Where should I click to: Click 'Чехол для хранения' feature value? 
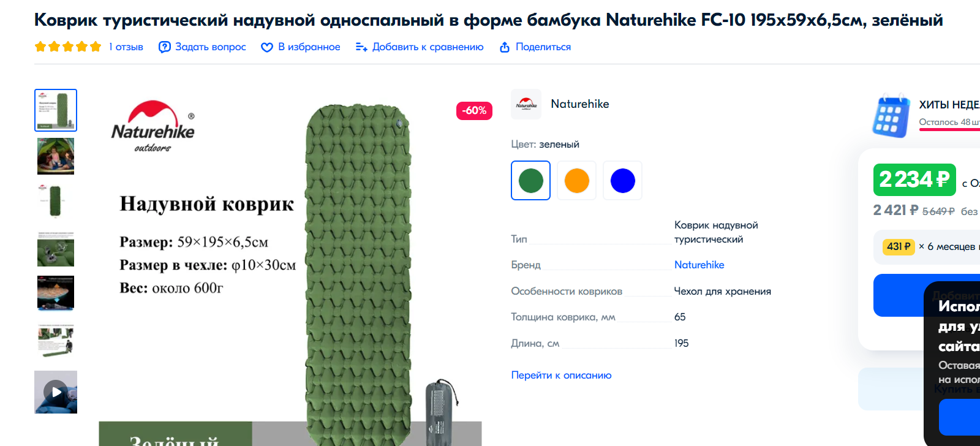coord(723,291)
